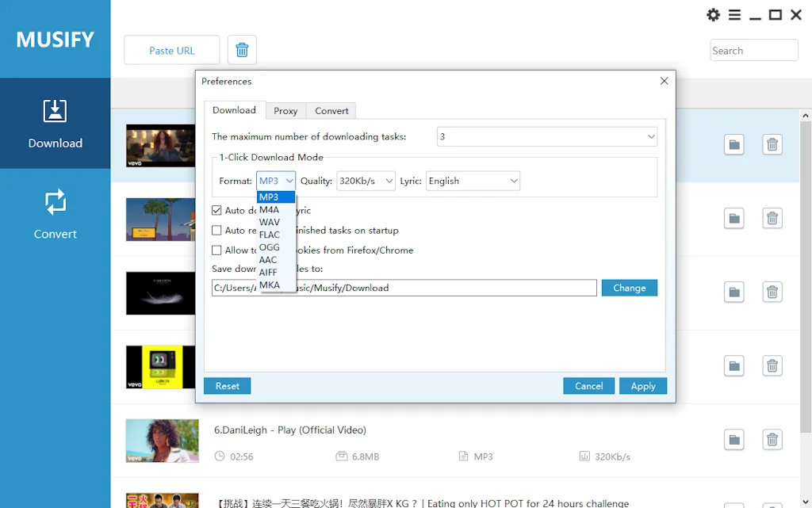Delete the DaniLeigh - Play download with its trash icon

pos(772,439)
